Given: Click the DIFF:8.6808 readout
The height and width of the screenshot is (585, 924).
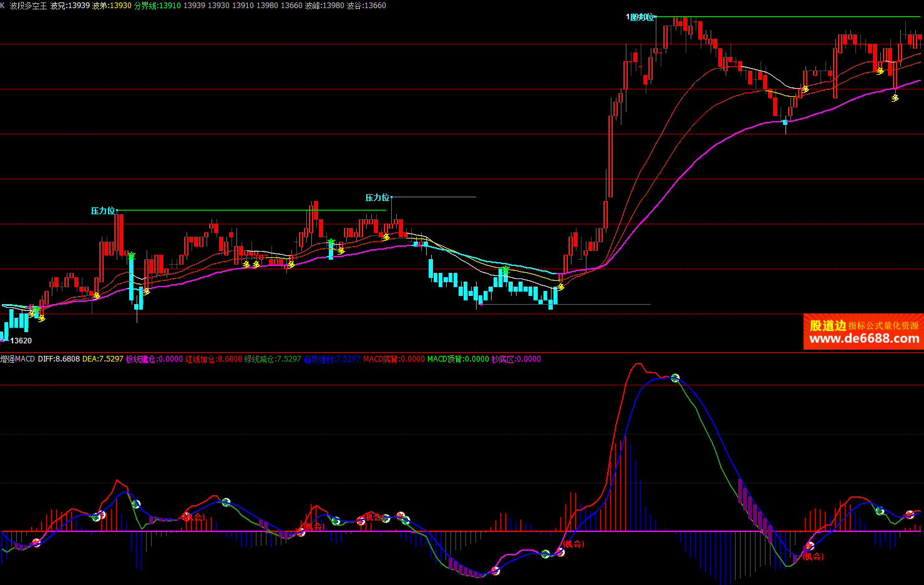Looking at the screenshot, I should pos(59,359).
